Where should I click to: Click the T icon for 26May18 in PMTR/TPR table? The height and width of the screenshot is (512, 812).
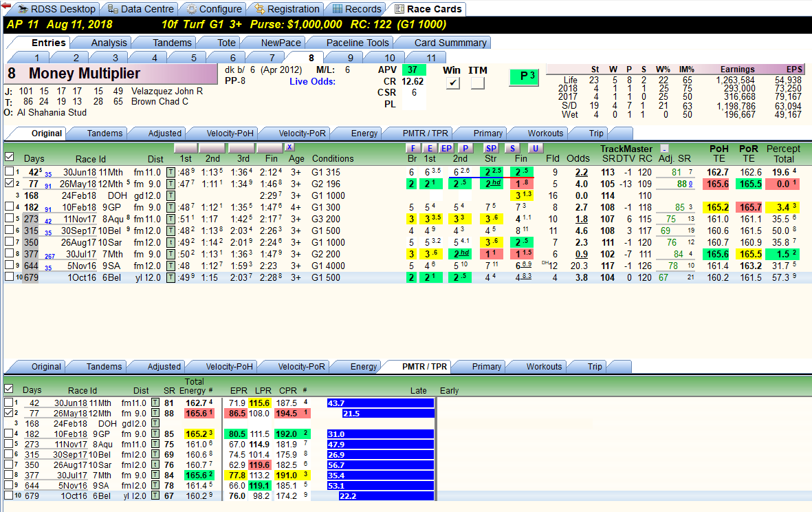click(155, 414)
